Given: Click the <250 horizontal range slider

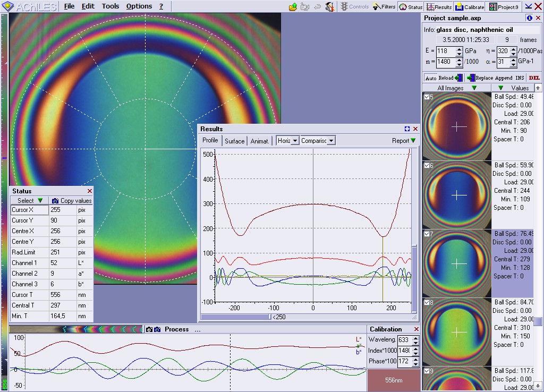Looking at the screenshot, I should [235, 317].
